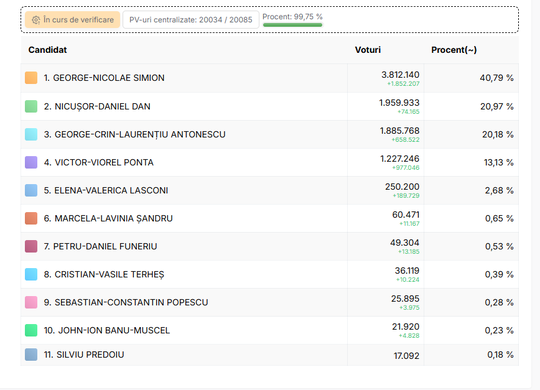Select the row for Cristian-Vasile Terheș
The image size is (540, 390).
pos(270,274)
